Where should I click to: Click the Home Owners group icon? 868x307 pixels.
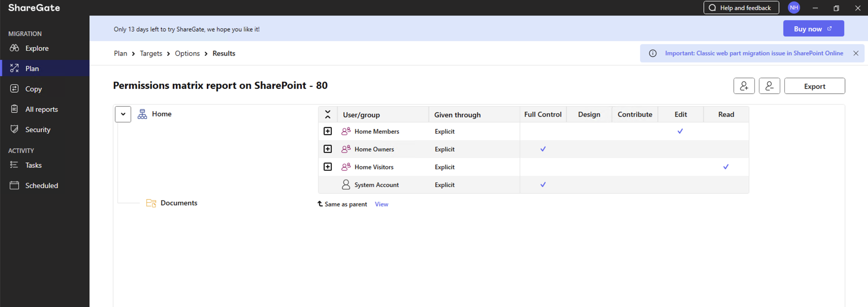click(346, 149)
